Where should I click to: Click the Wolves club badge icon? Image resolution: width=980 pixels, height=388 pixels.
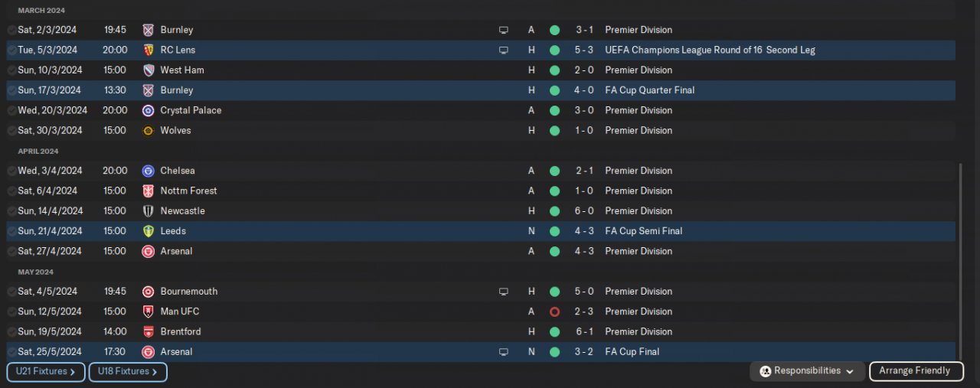tap(149, 130)
